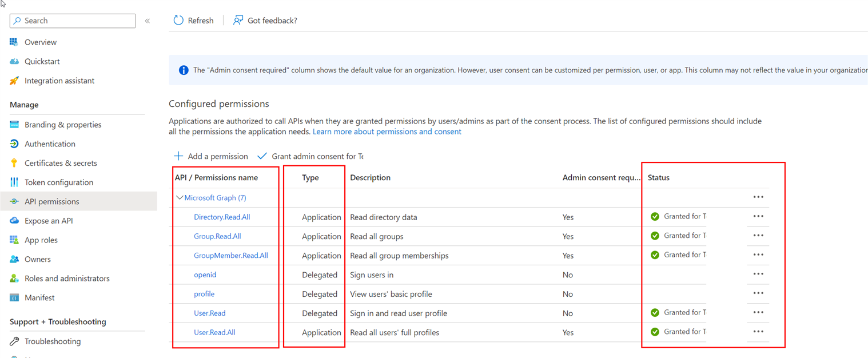Open the GroupMember.Read.All permission link
868x358 pixels.
pyautogui.click(x=231, y=256)
